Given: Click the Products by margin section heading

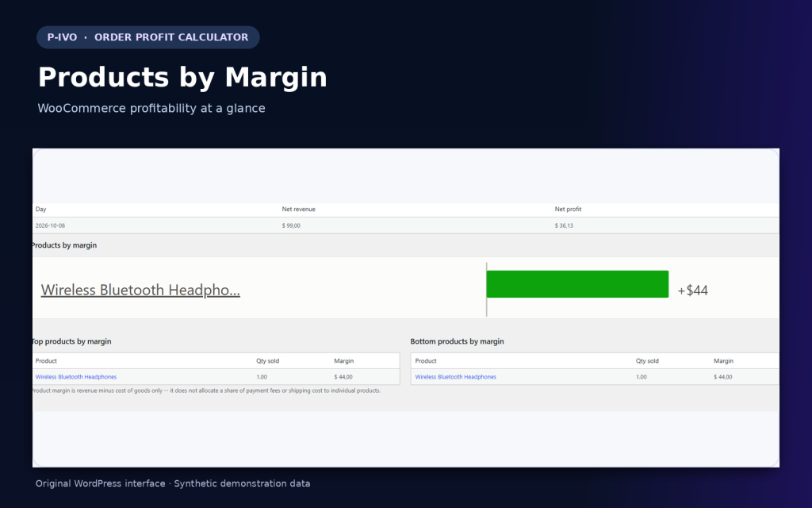Looking at the screenshot, I should click(x=64, y=245).
